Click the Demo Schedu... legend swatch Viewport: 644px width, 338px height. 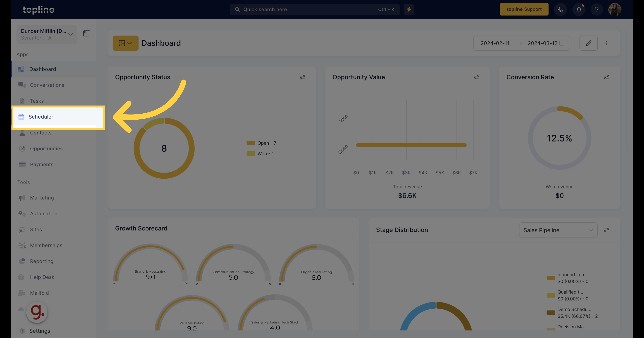551,313
